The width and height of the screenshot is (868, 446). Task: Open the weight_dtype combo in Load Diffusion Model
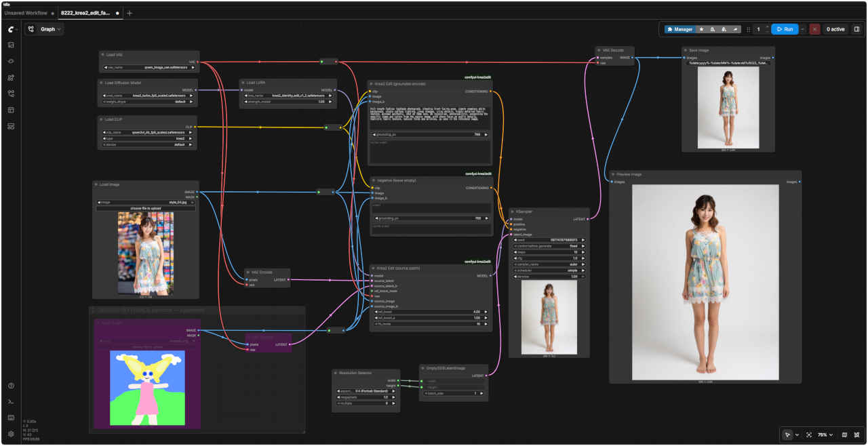point(146,102)
